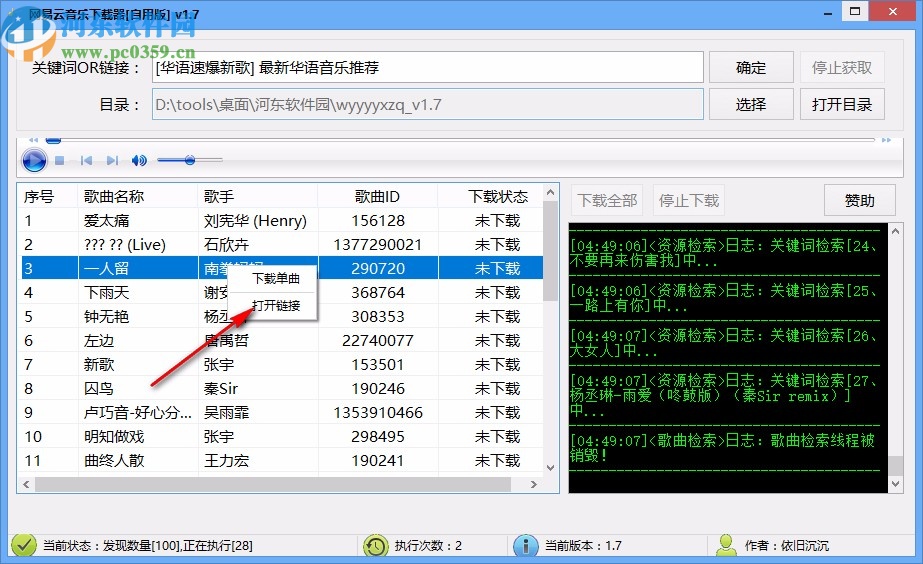Viewport: 923px width, 564px height.
Task: Click song ID cell 1377290021
Action: [x=378, y=244]
